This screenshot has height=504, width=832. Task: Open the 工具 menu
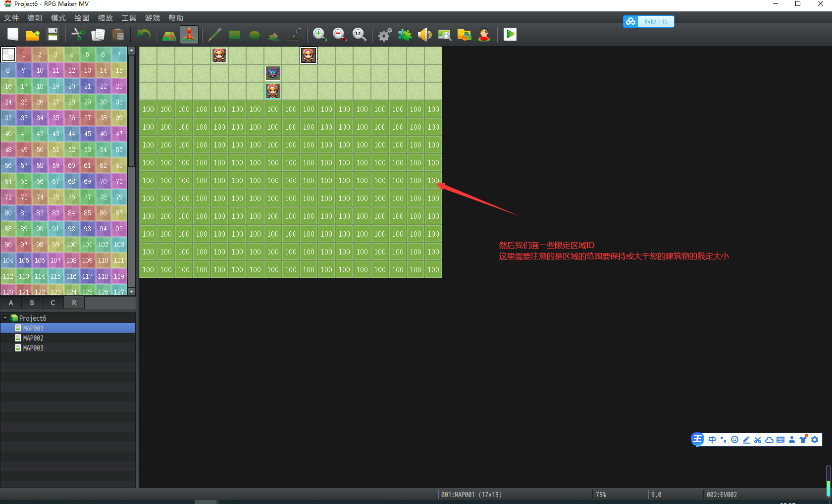point(129,18)
